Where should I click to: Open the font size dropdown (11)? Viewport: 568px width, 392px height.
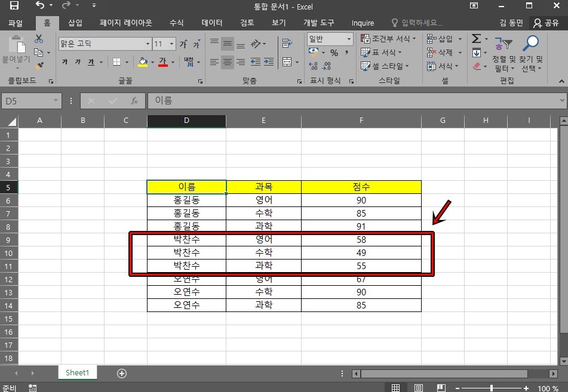point(172,44)
